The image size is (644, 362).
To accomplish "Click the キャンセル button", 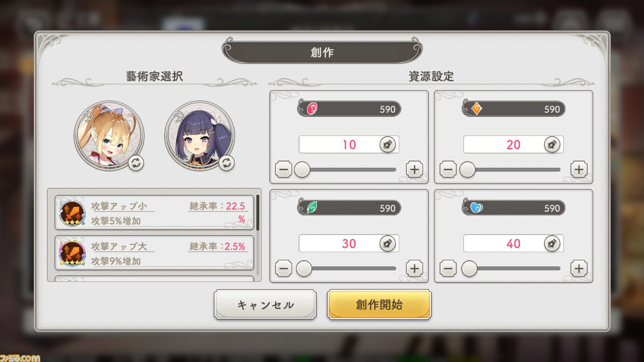I will (265, 305).
